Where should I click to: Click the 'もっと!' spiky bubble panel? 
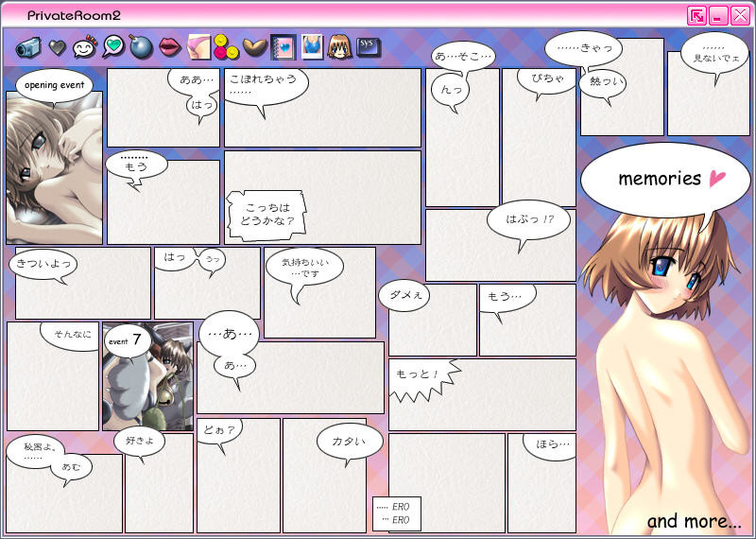point(482,393)
